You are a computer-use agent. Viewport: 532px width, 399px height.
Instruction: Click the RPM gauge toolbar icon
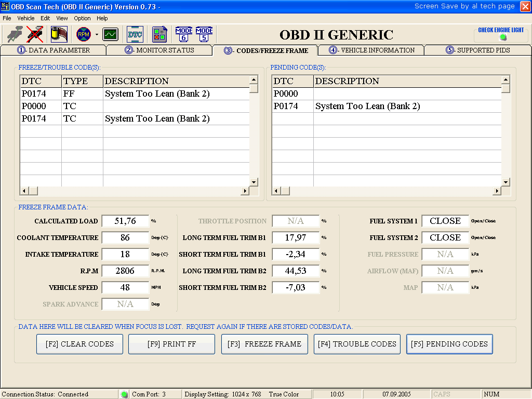pos(83,34)
